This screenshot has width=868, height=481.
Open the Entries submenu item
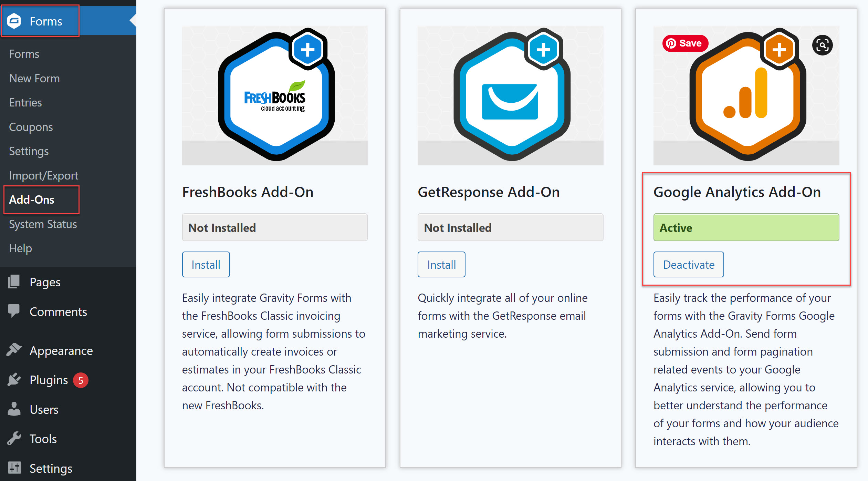[25, 103]
